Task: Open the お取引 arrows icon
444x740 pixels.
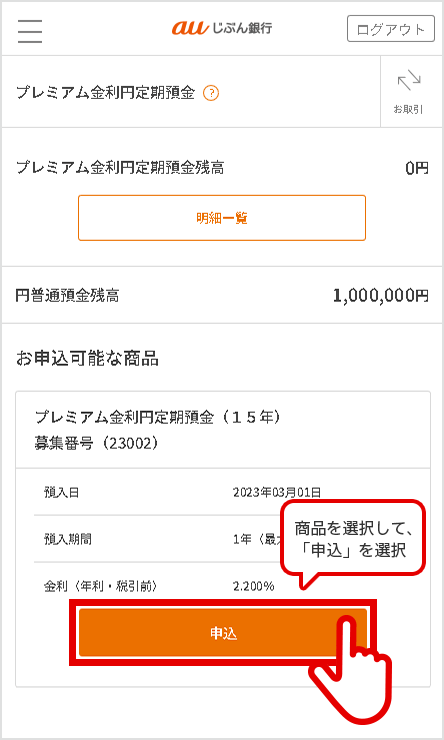Action: coord(409,81)
